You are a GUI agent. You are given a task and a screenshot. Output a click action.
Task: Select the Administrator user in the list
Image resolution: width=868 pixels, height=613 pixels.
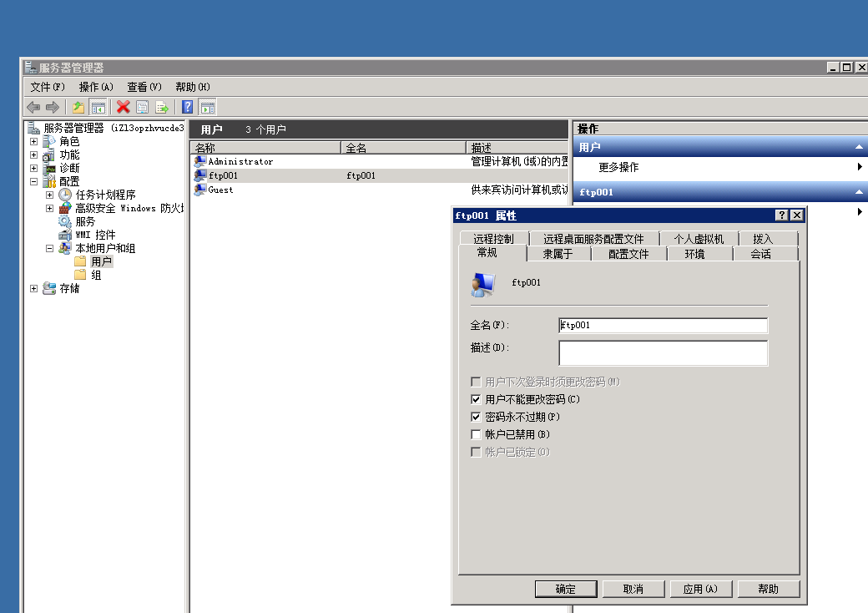pyautogui.click(x=240, y=161)
